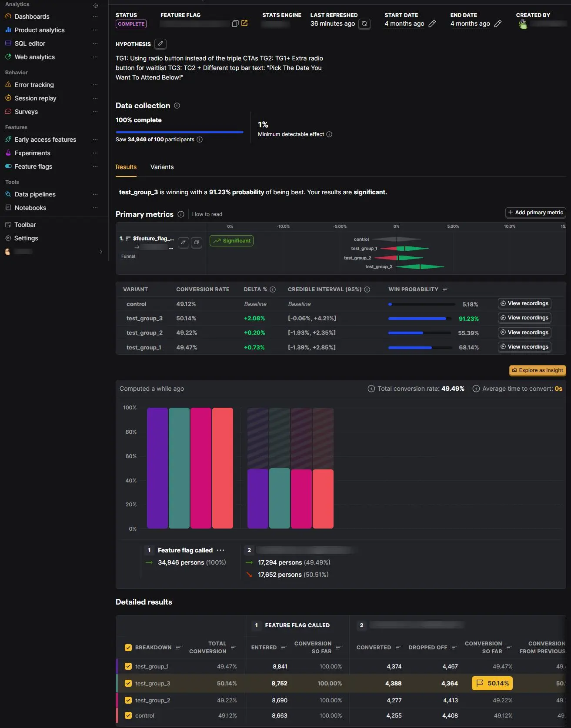View recordings for test_group_2
This screenshot has height=728, width=571.
pos(524,332)
